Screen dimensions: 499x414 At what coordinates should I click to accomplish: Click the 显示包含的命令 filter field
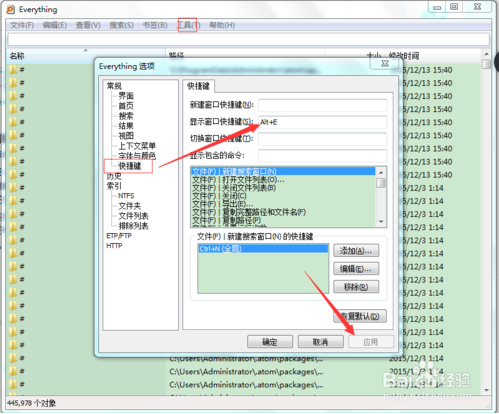[x=322, y=156]
